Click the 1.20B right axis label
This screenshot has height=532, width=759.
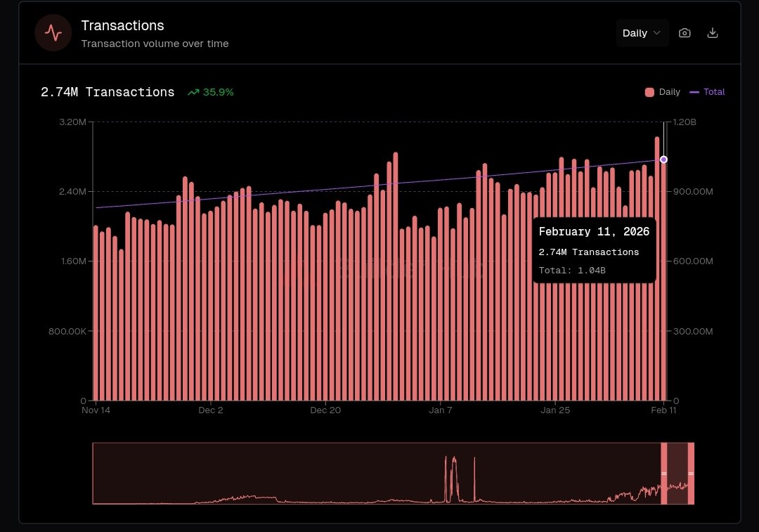point(685,122)
